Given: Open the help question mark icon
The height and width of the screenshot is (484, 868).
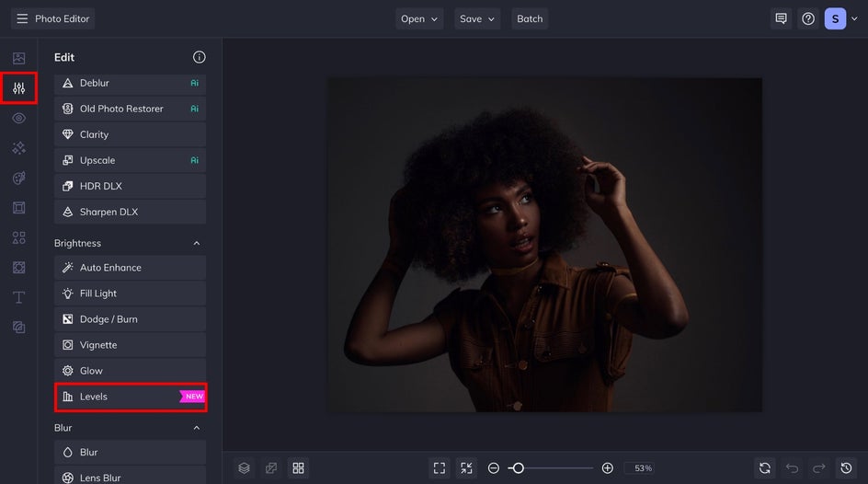Looking at the screenshot, I should click(808, 18).
